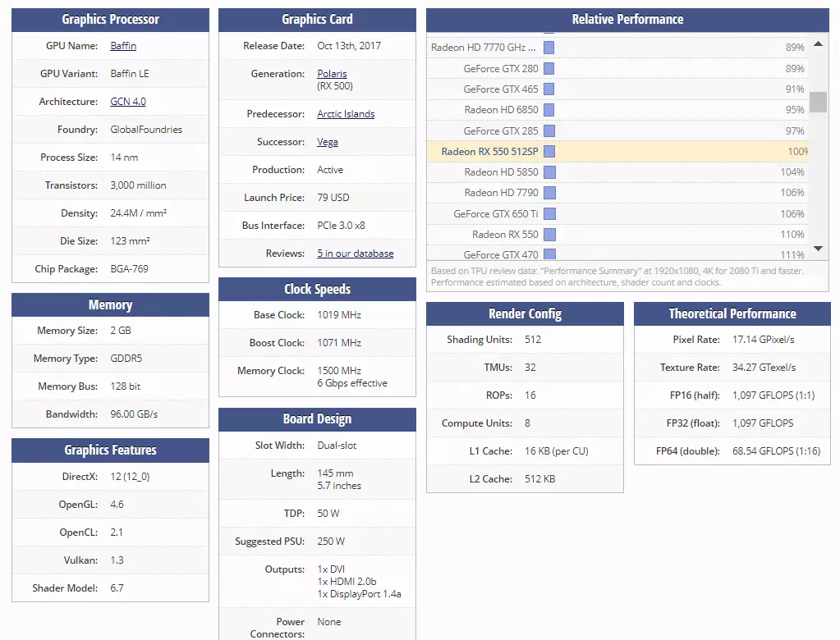Open the Vega successor link
The width and height of the screenshot is (840, 640).
[328, 142]
